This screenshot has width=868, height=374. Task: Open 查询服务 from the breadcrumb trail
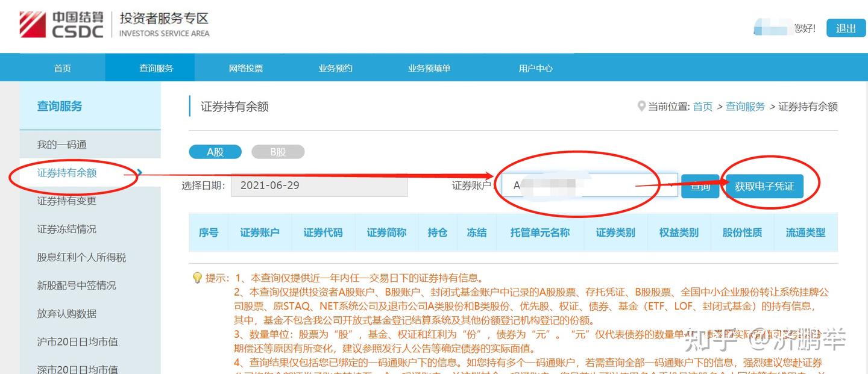point(746,106)
